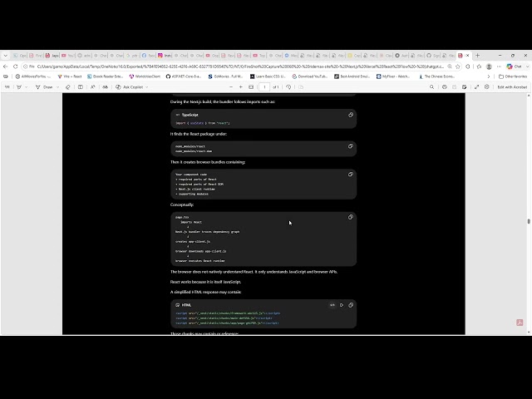Screen dimensions: 532x399
Task: Open Download YouTube bookmark
Action: tap(310, 76)
